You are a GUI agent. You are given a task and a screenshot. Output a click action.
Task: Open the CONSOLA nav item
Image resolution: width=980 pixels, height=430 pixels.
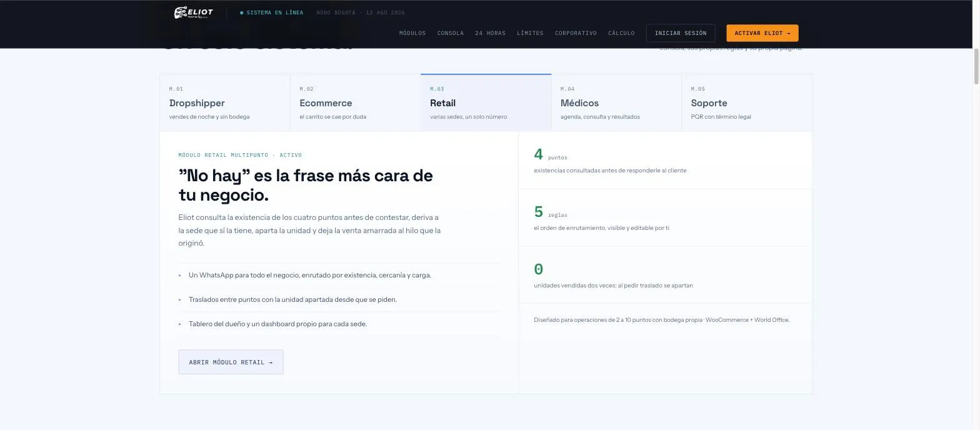(451, 33)
